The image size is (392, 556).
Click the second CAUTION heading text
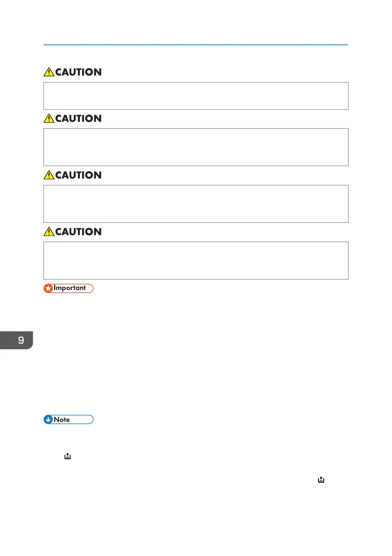[x=78, y=118]
